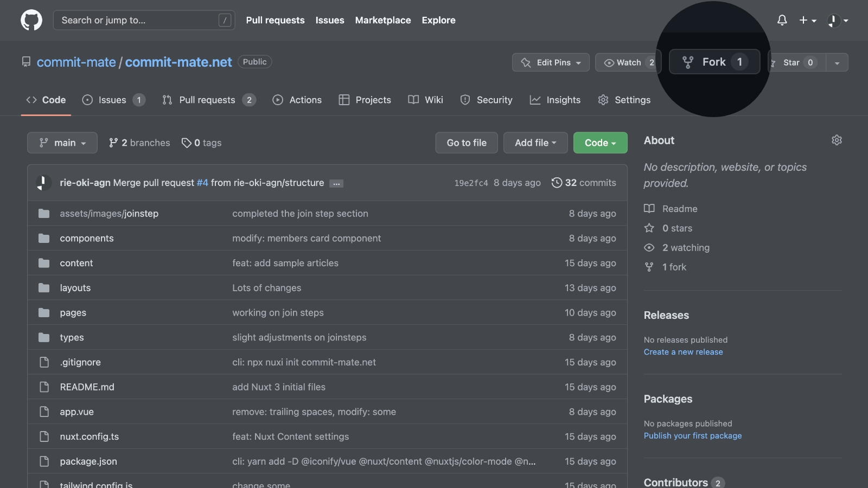Click the components folder icon
868x488 pixels.
tap(44, 239)
